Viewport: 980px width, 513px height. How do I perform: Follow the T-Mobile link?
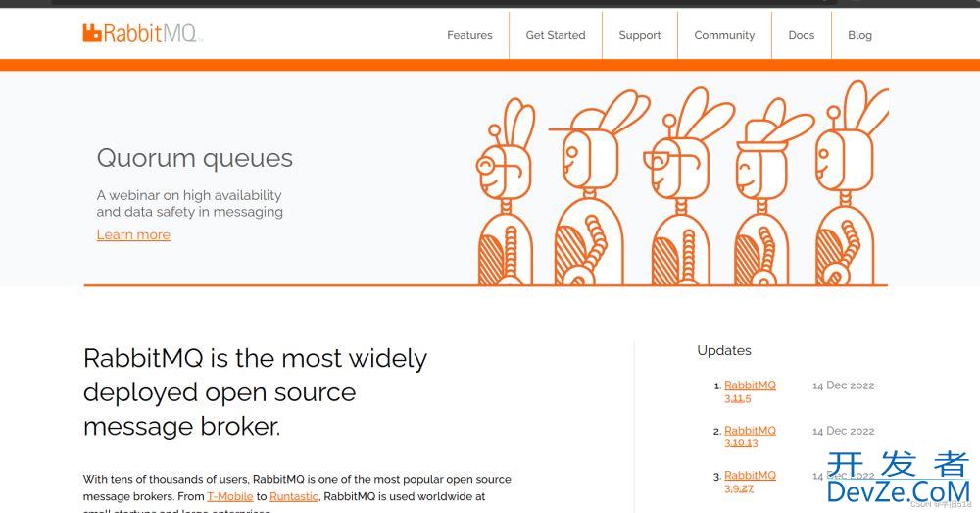pos(230,496)
